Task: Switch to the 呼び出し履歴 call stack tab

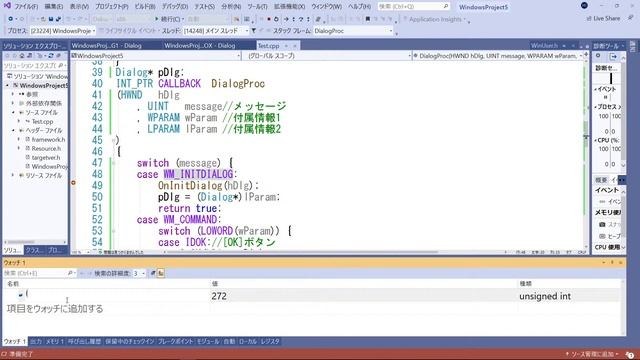Action: (x=84, y=341)
